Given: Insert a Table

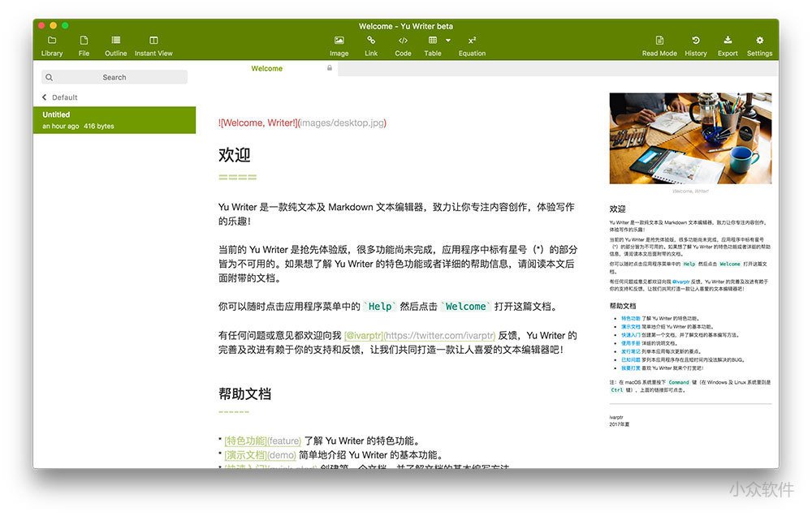Looking at the screenshot, I should tap(433, 46).
